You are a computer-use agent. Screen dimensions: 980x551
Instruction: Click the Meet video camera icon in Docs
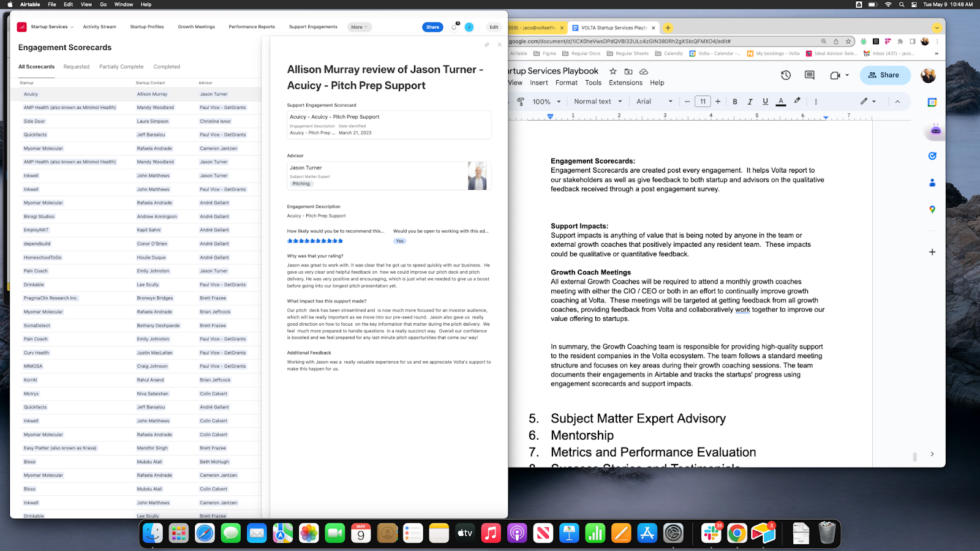coord(835,75)
